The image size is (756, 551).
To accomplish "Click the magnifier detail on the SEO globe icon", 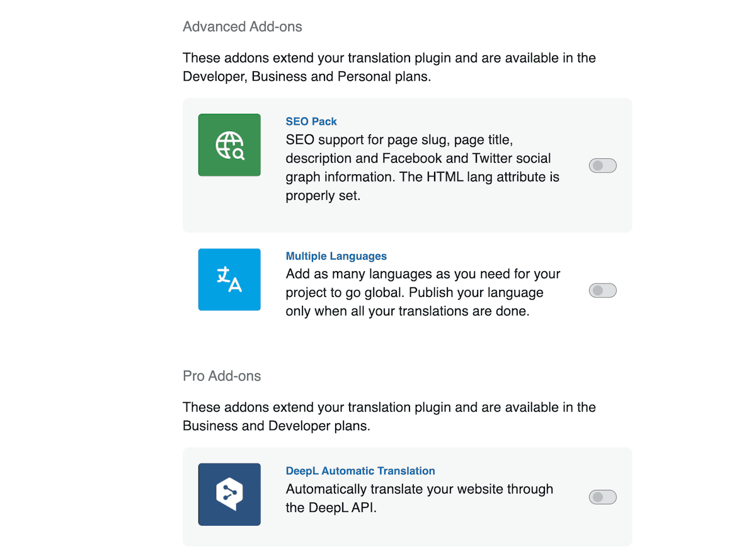I will pos(238,153).
